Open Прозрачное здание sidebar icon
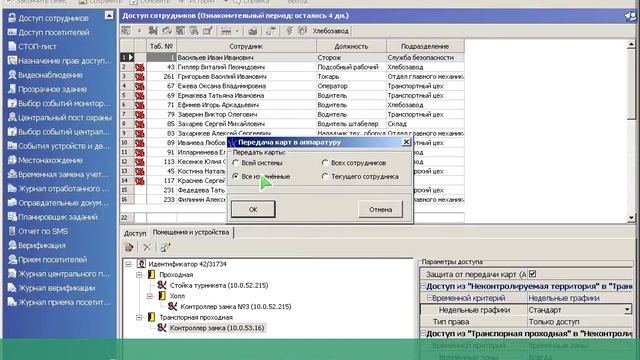 tap(12, 89)
